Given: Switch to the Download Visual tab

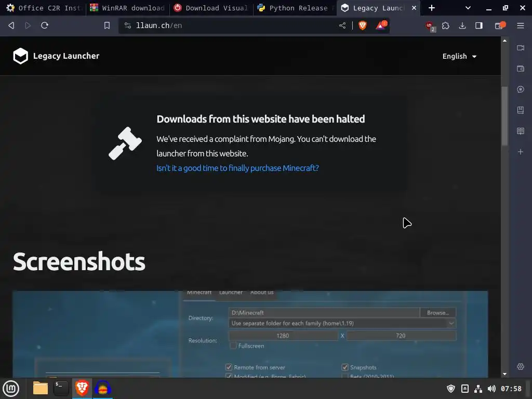Looking at the screenshot, I should (211, 8).
